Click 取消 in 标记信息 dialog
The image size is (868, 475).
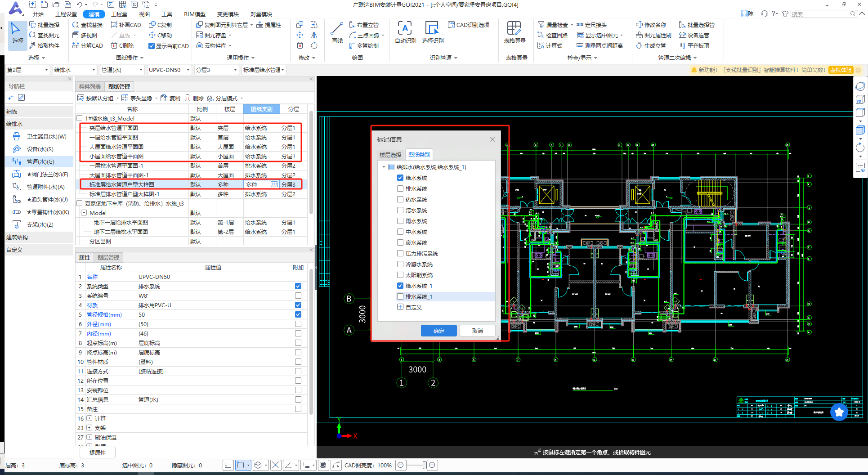(478, 331)
